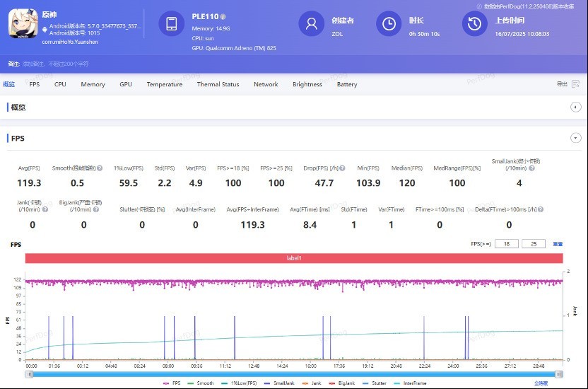The height and width of the screenshot is (389, 588).
Task: Click the hide-all link below chart
Action: 540,383
